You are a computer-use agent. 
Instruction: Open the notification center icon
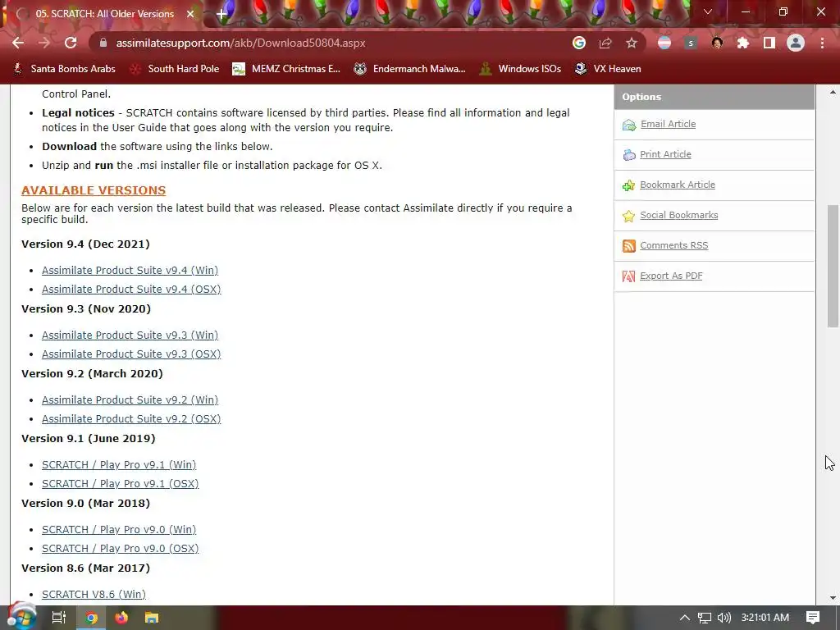(813, 618)
